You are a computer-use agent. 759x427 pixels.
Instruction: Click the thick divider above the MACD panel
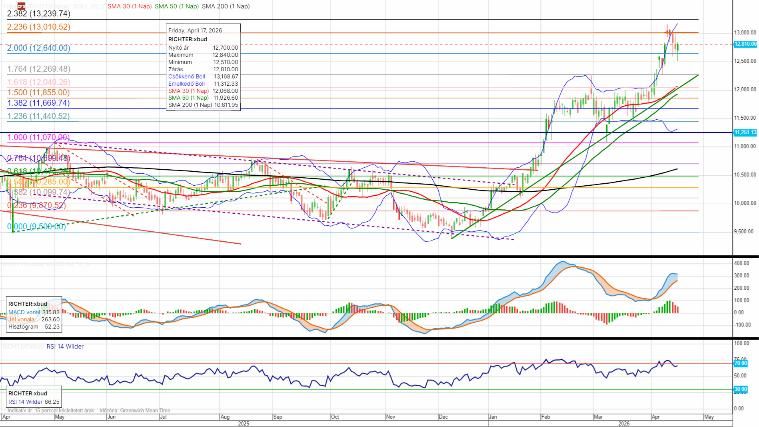pyautogui.click(x=379, y=257)
